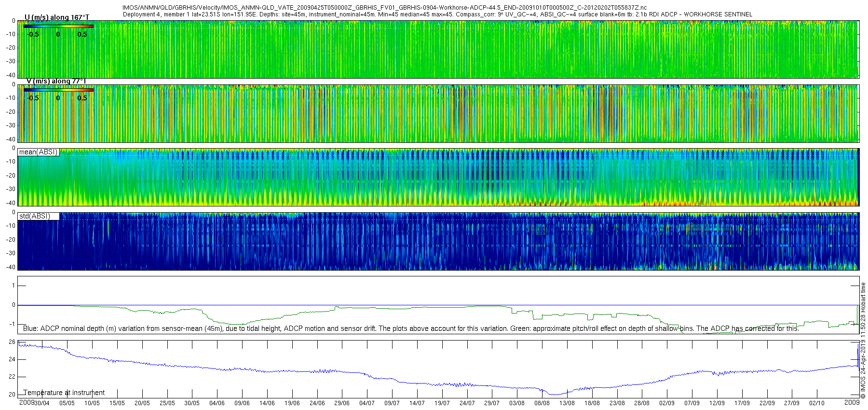The height and width of the screenshot is (410, 868).
Task: Click the 'V (m/s) along 77°T' panel label
Action: tap(57, 81)
